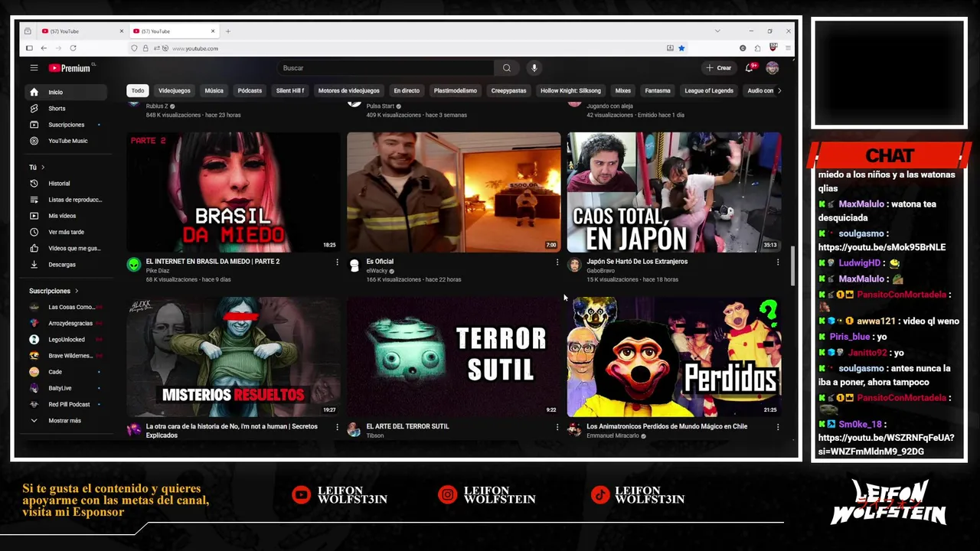Open Suscripciones in sidebar
980x551 pixels.
click(66, 125)
